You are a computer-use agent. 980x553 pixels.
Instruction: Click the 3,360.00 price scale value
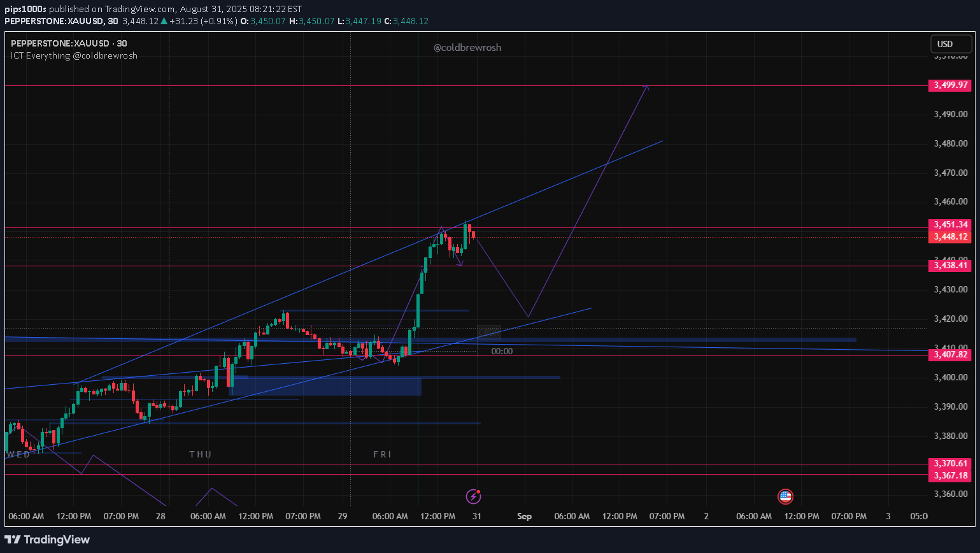[x=951, y=494]
